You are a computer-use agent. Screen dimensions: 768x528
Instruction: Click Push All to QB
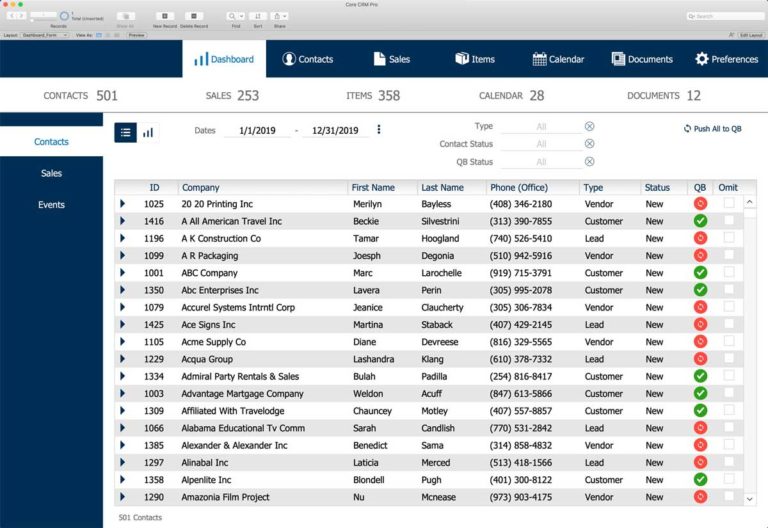(x=713, y=129)
